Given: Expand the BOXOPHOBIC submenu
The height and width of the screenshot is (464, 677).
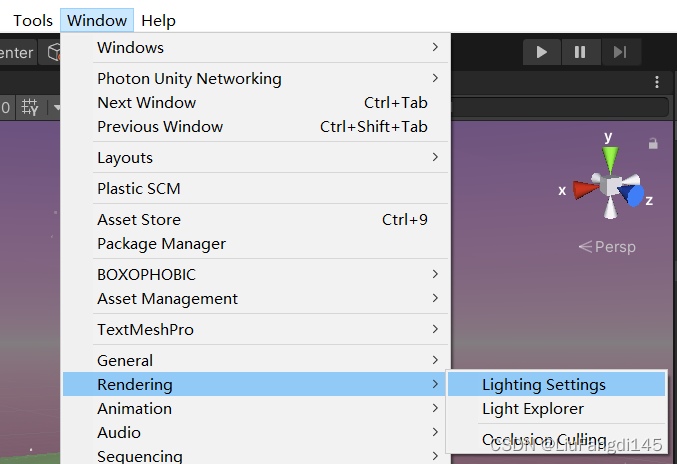Looking at the screenshot, I should point(256,275).
